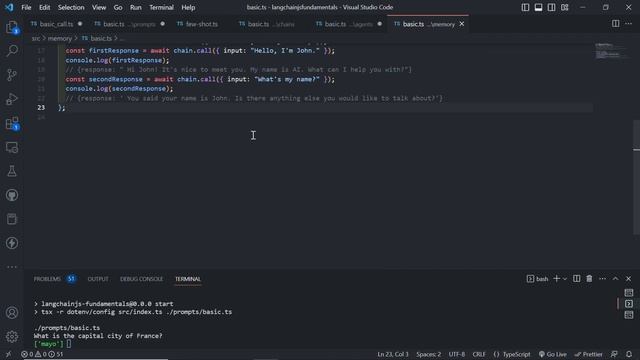This screenshot has height=360, width=640.
Task: Open the Search view in activity bar
Action: 12,51
